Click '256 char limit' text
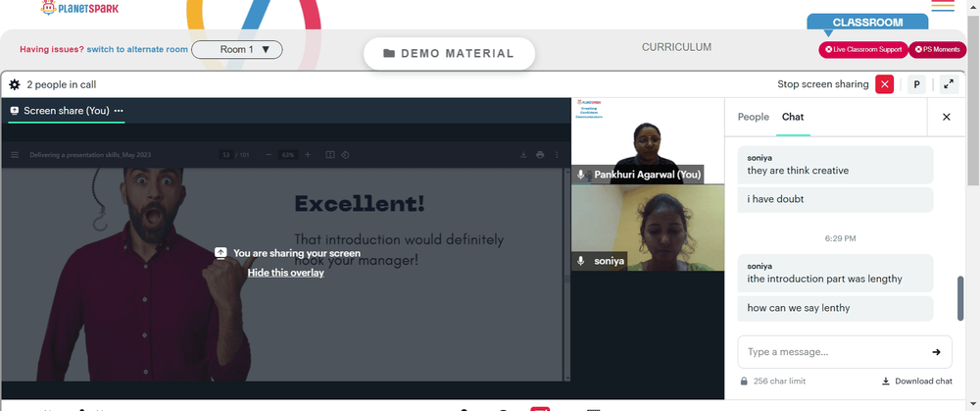The width and height of the screenshot is (980, 411). (779, 381)
